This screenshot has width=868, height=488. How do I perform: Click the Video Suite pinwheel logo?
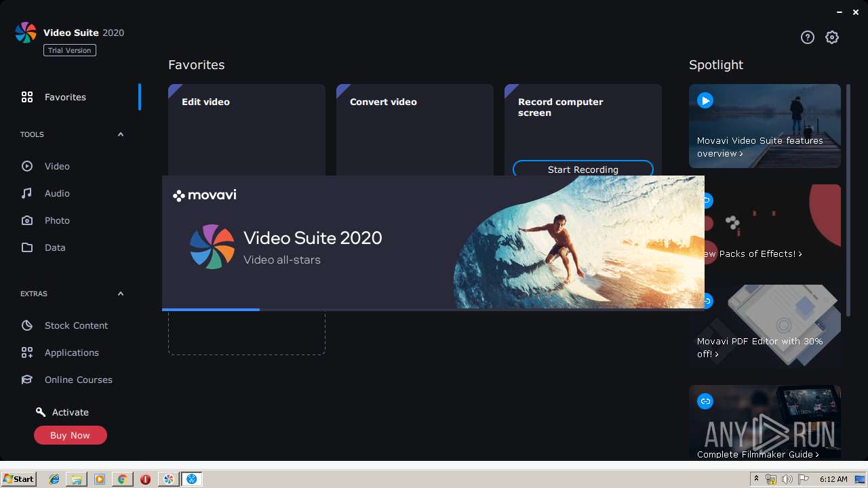point(26,33)
